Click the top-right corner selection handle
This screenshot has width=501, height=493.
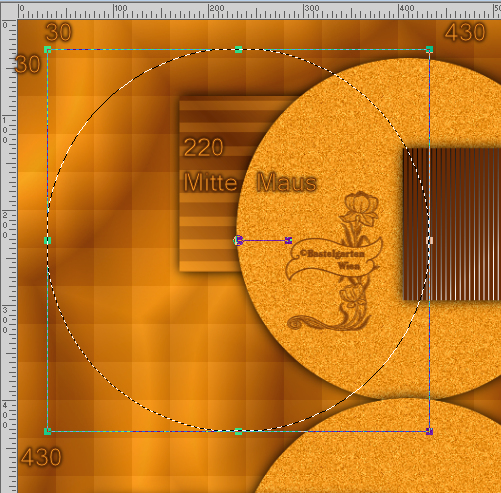[x=429, y=50]
